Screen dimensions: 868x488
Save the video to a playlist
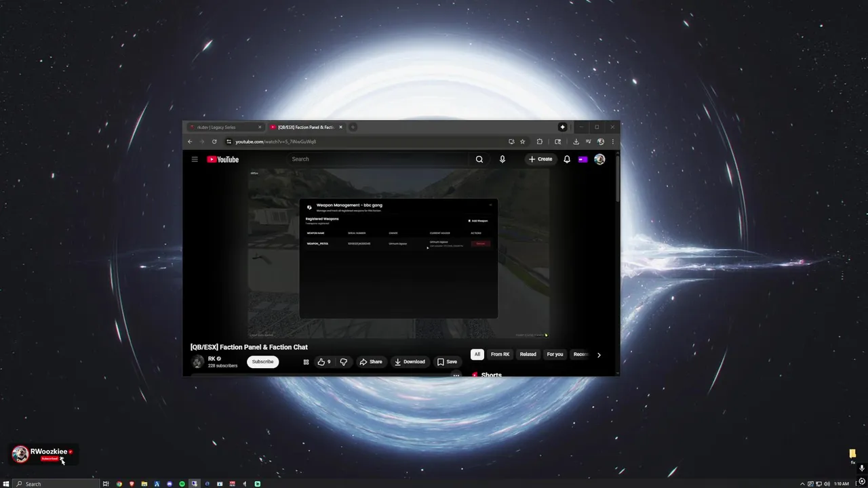click(x=447, y=362)
